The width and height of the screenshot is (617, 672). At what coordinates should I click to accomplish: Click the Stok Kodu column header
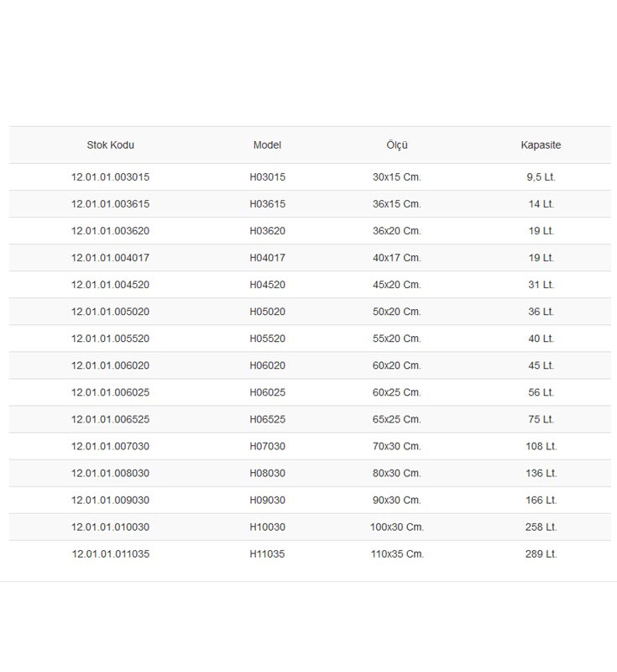[x=111, y=144]
